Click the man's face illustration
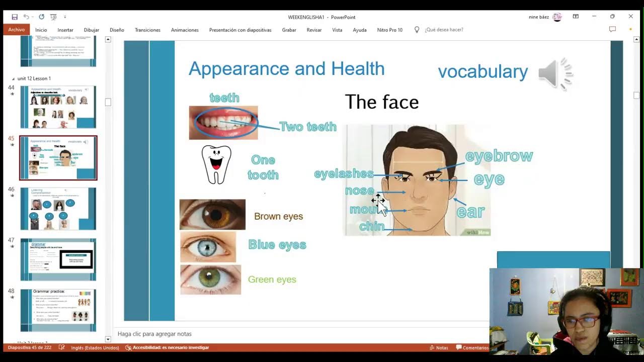Screen dimensions: 644x362 [x=417, y=180]
